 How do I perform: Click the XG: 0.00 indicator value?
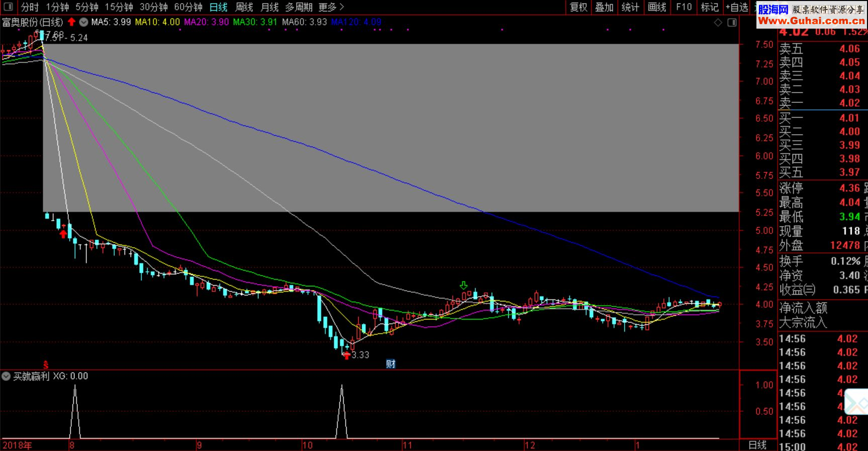point(70,376)
